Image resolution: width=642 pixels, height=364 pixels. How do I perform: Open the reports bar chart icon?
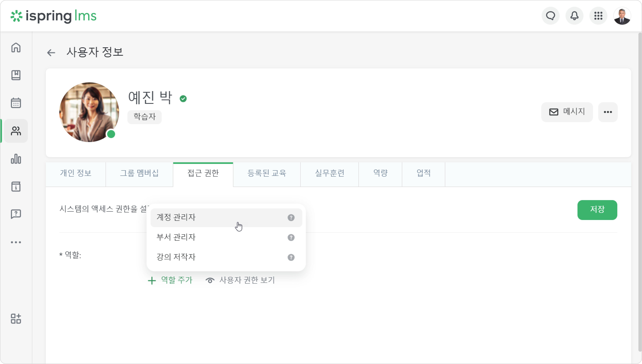click(16, 159)
